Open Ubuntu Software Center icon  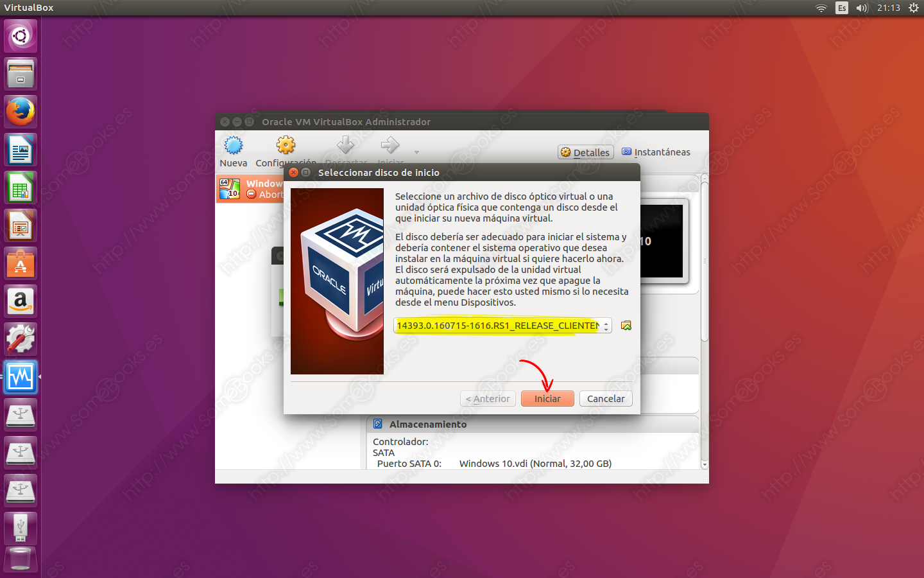pos(21,264)
